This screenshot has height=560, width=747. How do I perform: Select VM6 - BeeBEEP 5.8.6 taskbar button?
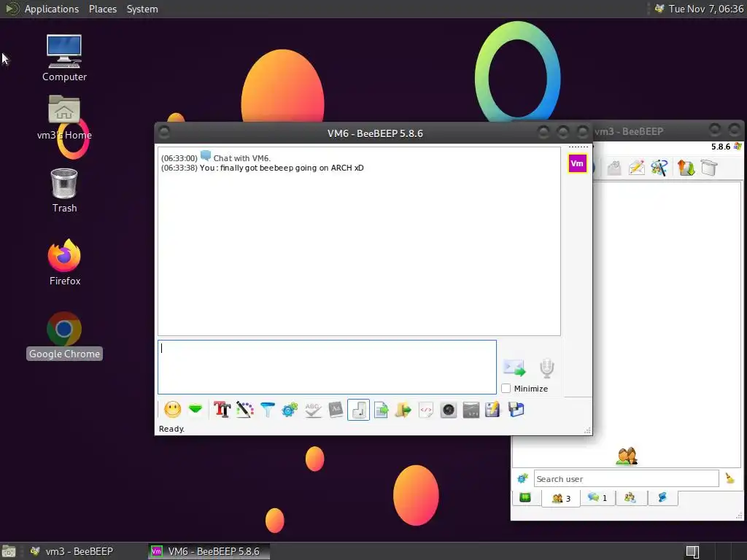coord(209,551)
